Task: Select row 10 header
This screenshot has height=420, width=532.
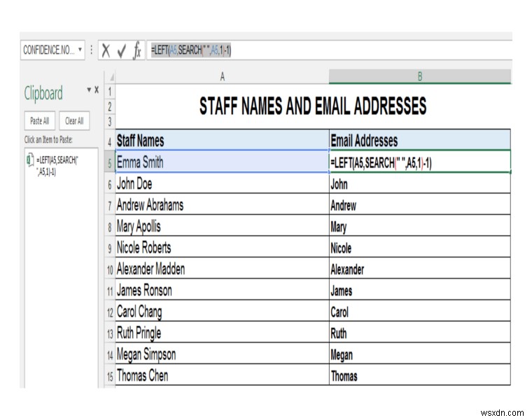Action: click(110, 269)
